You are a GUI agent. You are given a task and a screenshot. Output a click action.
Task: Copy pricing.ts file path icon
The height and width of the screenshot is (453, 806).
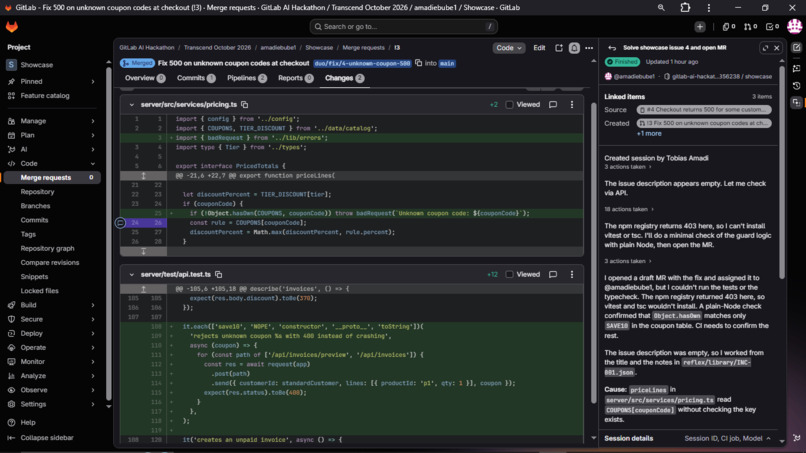245,104
